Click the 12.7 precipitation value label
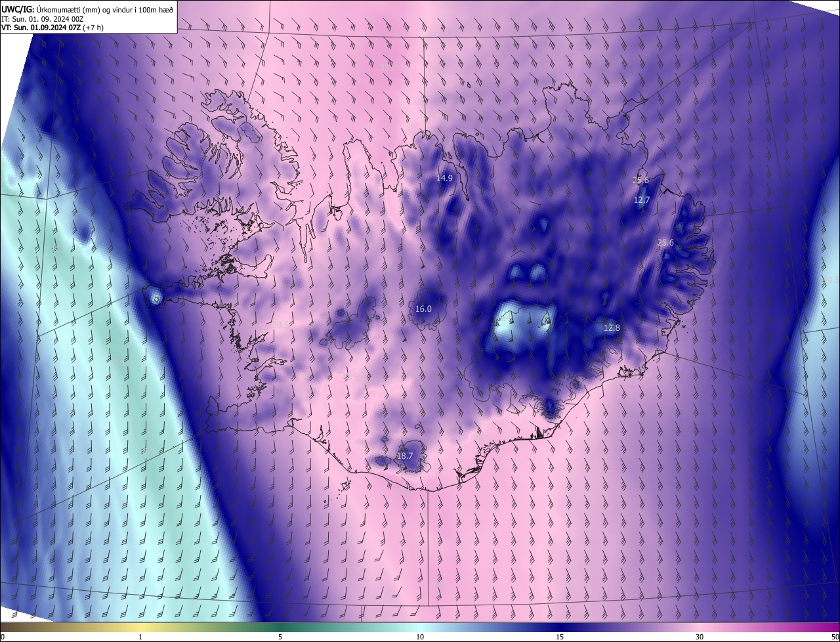 click(641, 200)
